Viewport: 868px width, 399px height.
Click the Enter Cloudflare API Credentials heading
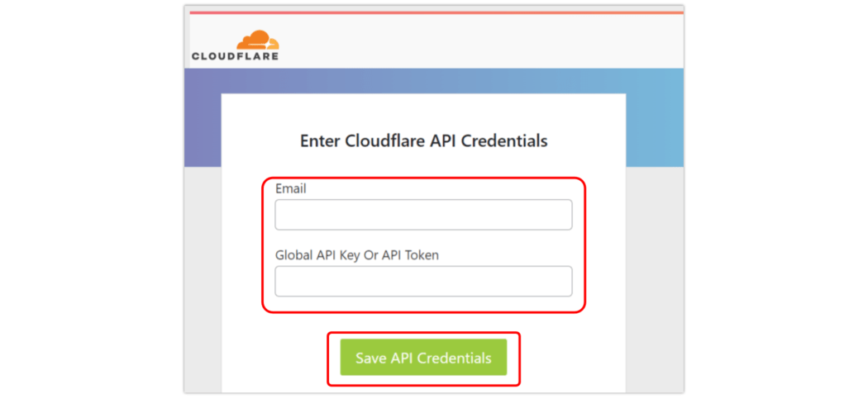coord(423,141)
